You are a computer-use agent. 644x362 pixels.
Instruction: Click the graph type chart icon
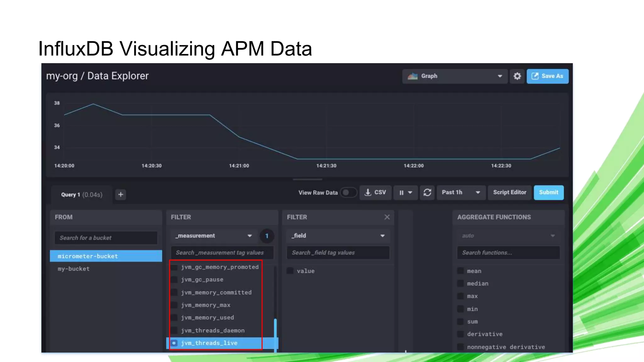(413, 76)
